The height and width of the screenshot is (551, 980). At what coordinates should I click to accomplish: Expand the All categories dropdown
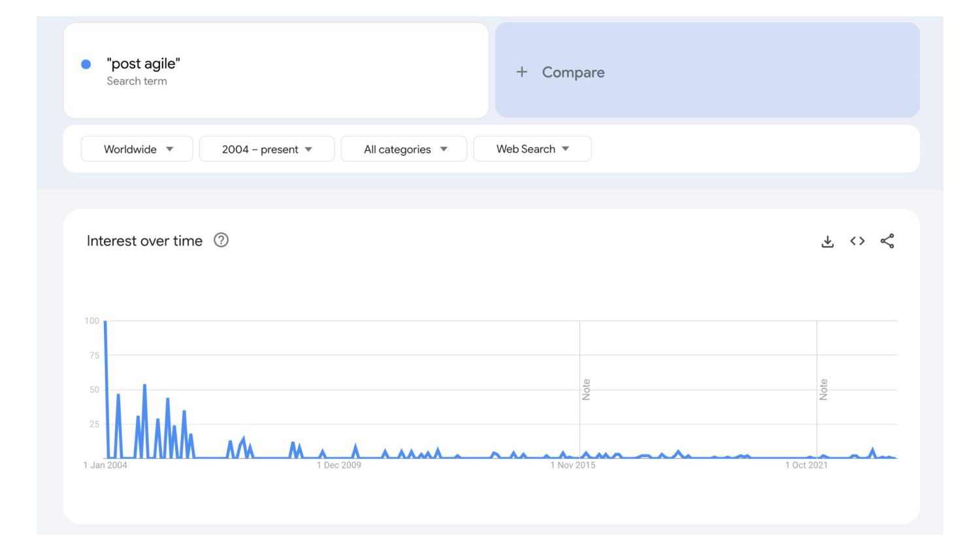click(x=404, y=149)
